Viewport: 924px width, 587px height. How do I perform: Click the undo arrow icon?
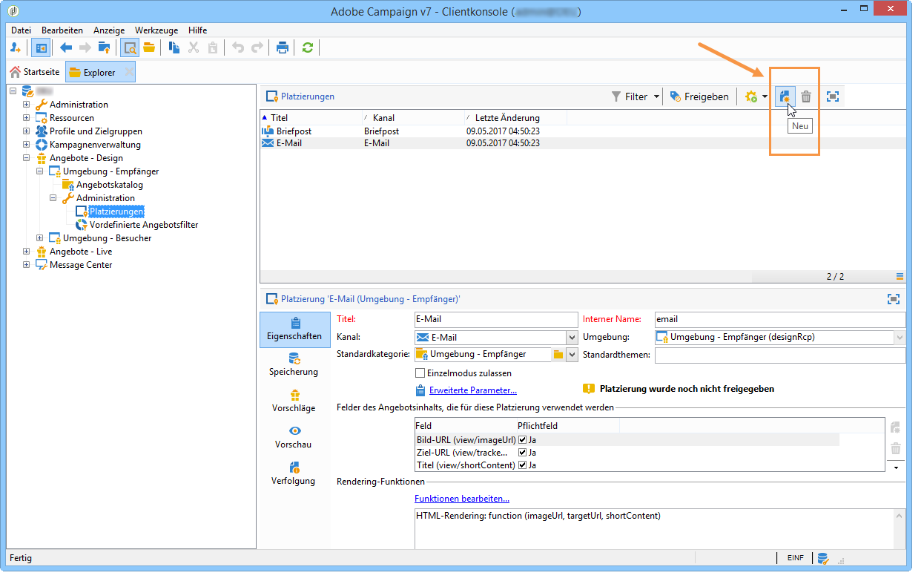pyautogui.click(x=238, y=47)
